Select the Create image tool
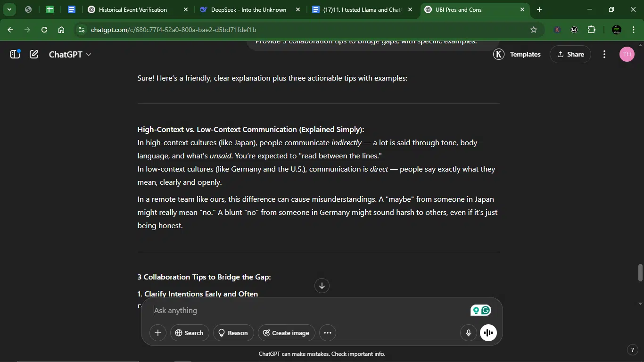Image resolution: width=644 pixels, height=362 pixels. 287,333
